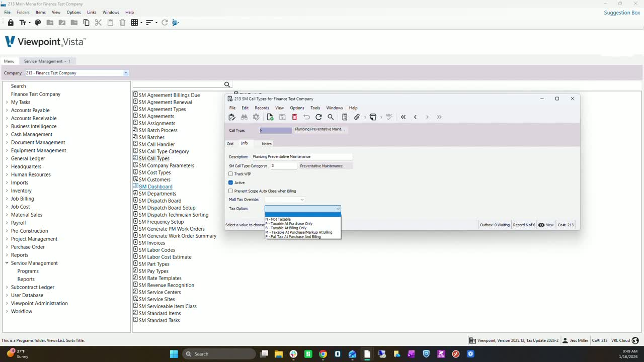Open Records menu in SM Call Types
This screenshot has height=362, width=644.
click(262, 108)
